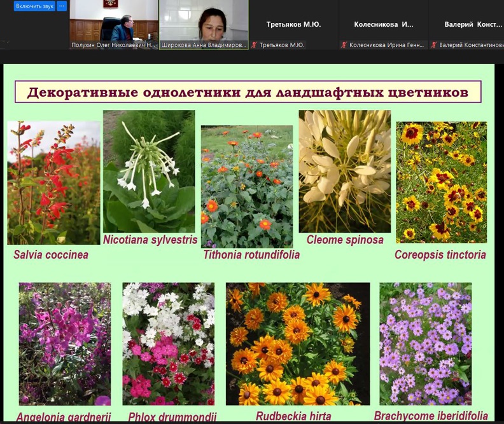Screen dimensions: 504x424
Task: Select Широкова Анна Владимировна video tile
Action: pyautogui.click(x=203, y=22)
